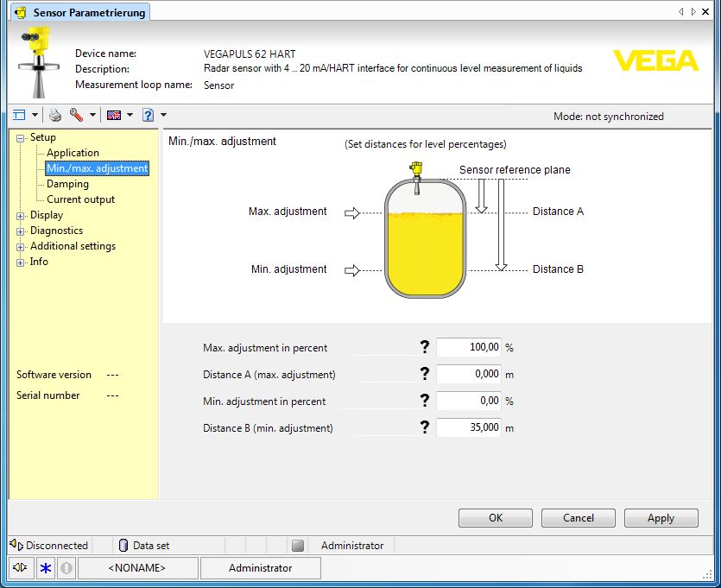This screenshot has width=721, height=588.
Task: Click the VEGAPULS 62 HART device name
Action: pos(250,54)
